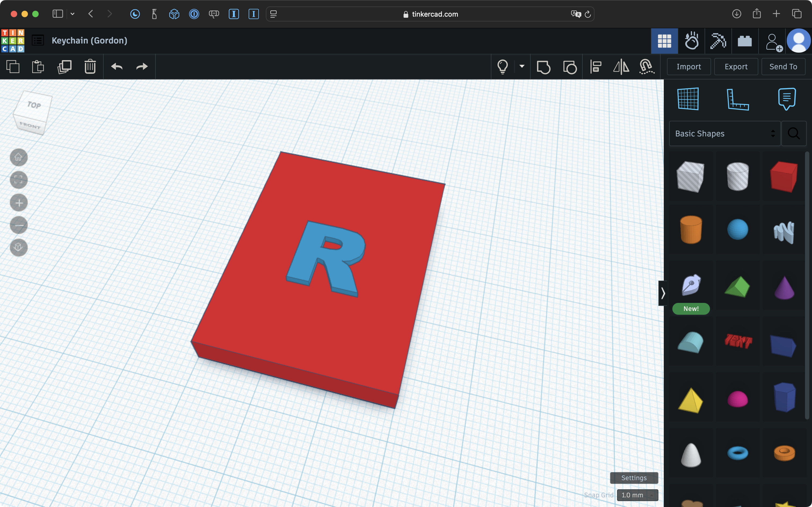This screenshot has width=812, height=507.
Task: Click the Group shapes icon
Action: tap(543, 67)
